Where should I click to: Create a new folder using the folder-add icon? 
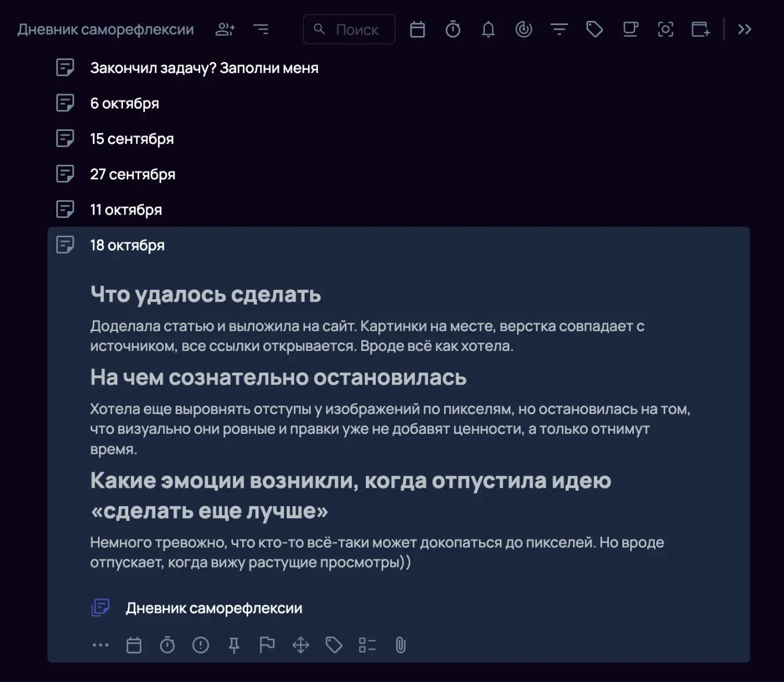click(700, 29)
